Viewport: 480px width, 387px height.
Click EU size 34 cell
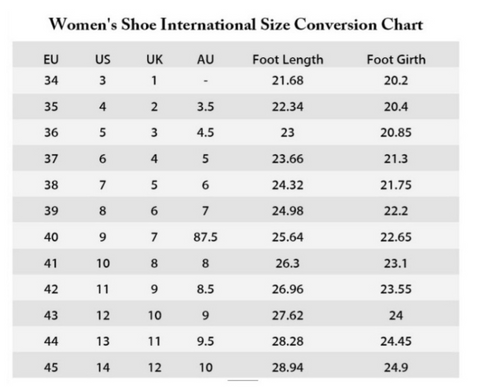tap(51, 80)
